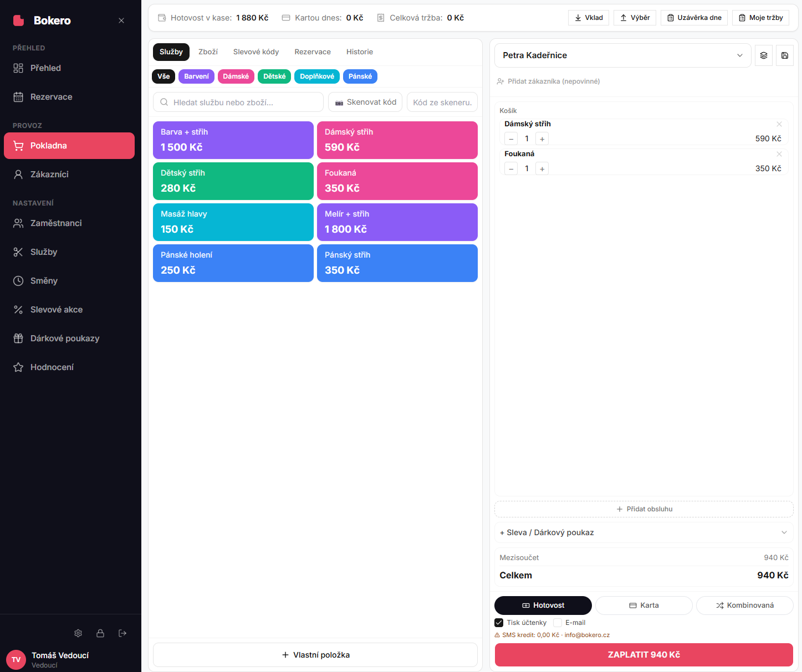
Task: Click the Bokero logo icon
Action: 19,20
